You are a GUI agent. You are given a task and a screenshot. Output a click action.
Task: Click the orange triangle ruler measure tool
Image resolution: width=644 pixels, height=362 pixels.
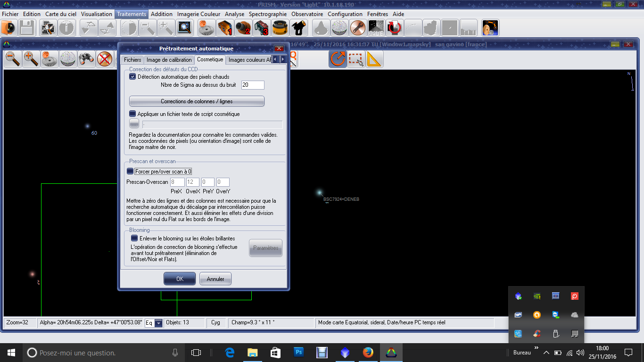[x=374, y=59]
